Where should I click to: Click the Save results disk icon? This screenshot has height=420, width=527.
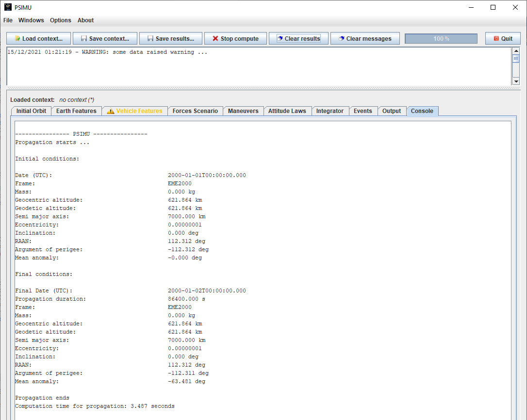150,39
